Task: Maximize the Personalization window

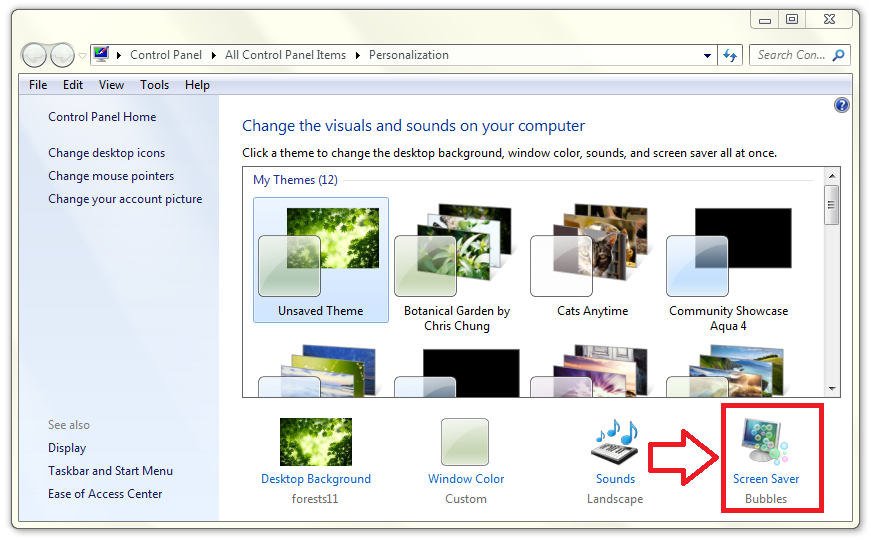Action: [x=792, y=19]
